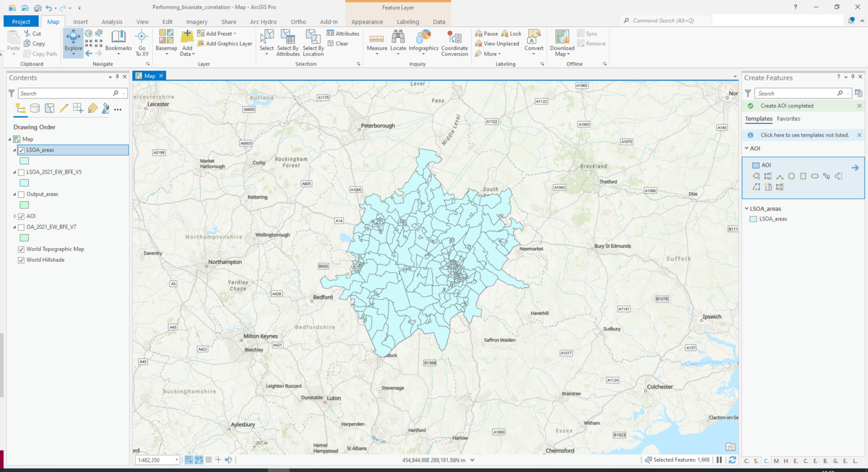868x472 pixels.
Task: Select the Ellipse construction tool for AOI
Action: point(815,176)
